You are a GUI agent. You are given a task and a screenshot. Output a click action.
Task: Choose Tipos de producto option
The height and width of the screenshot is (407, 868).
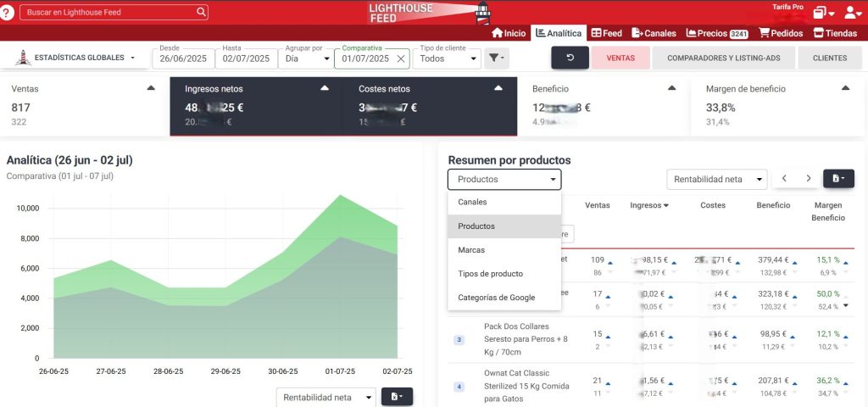pyautogui.click(x=504, y=274)
